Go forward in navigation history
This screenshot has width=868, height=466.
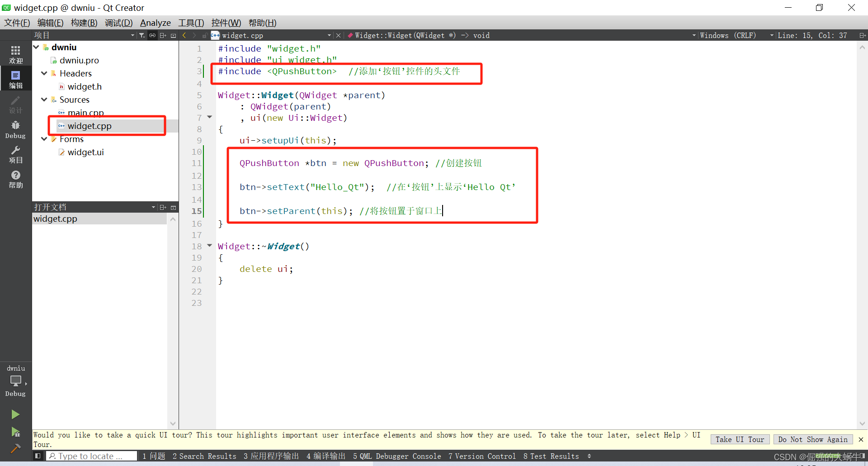coord(194,35)
